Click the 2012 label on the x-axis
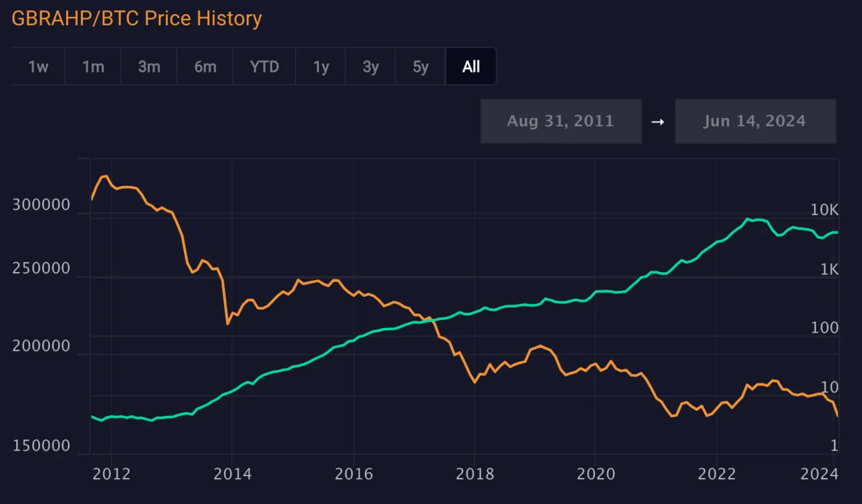Image resolution: width=862 pixels, height=504 pixels. 110,474
